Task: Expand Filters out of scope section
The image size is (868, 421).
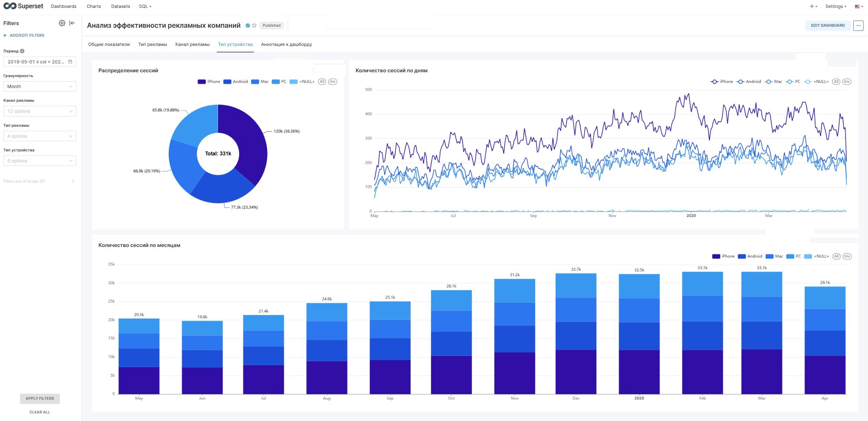Action: tap(39, 181)
